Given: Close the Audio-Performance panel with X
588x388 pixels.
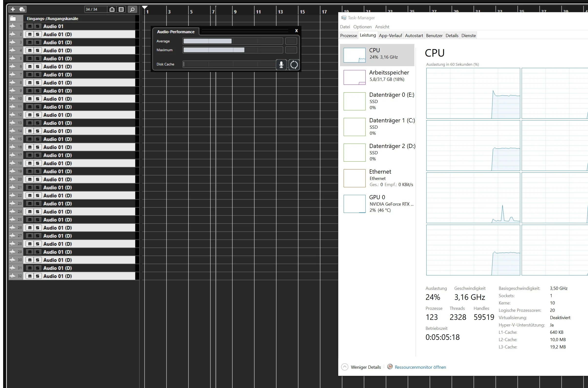Looking at the screenshot, I should (x=296, y=31).
